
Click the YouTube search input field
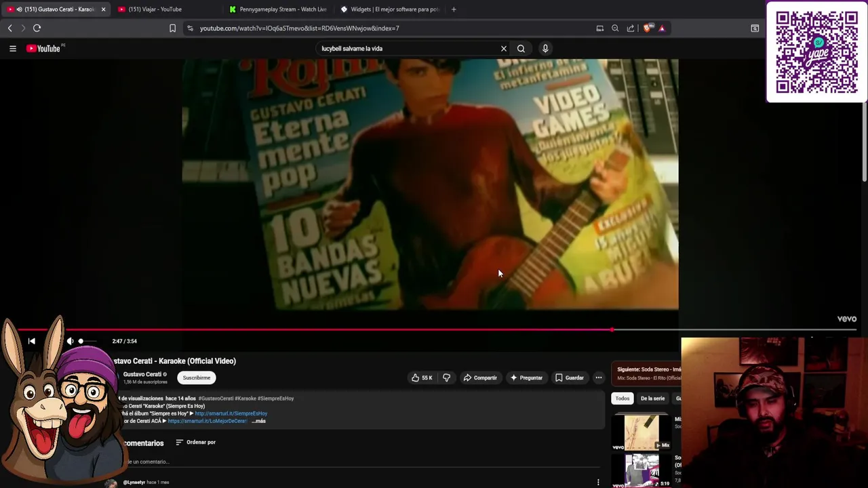pyautogui.click(x=407, y=49)
